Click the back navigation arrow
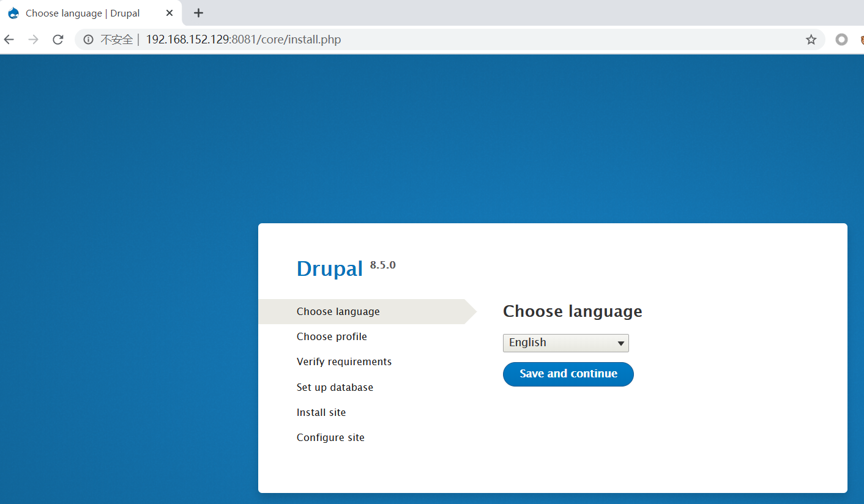This screenshot has width=864, height=504. click(9, 39)
